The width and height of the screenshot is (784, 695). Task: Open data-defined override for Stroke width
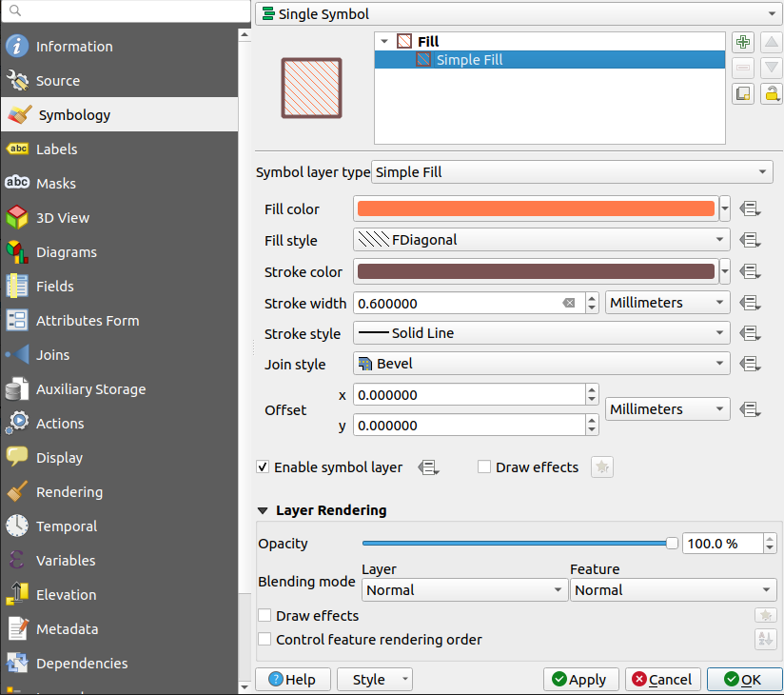pyautogui.click(x=750, y=303)
